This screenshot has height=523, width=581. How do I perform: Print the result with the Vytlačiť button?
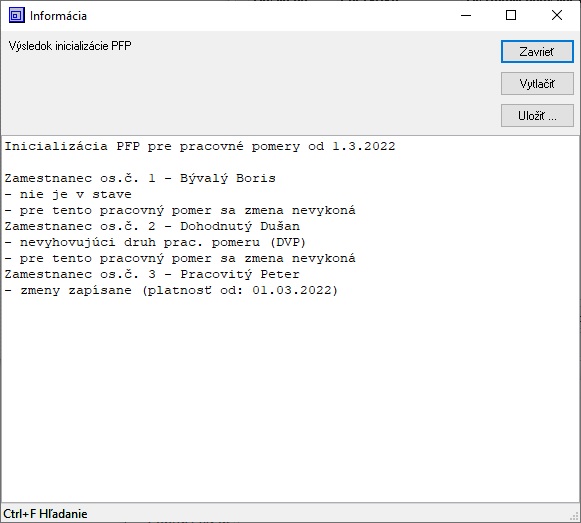tap(537, 84)
